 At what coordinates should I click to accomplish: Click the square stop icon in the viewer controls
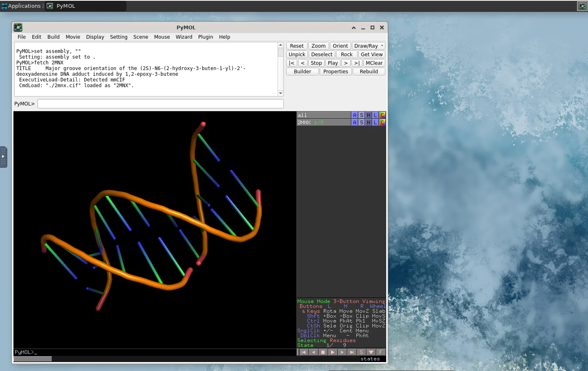pos(323,352)
